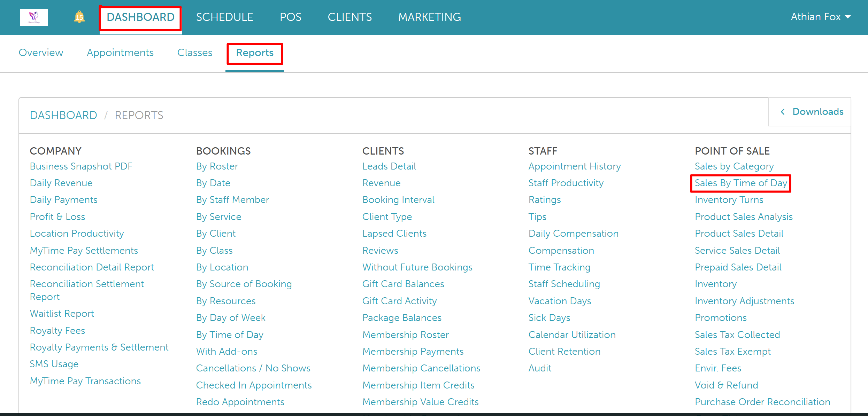
Task: Switch to the Appointments tab
Action: point(120,53)
